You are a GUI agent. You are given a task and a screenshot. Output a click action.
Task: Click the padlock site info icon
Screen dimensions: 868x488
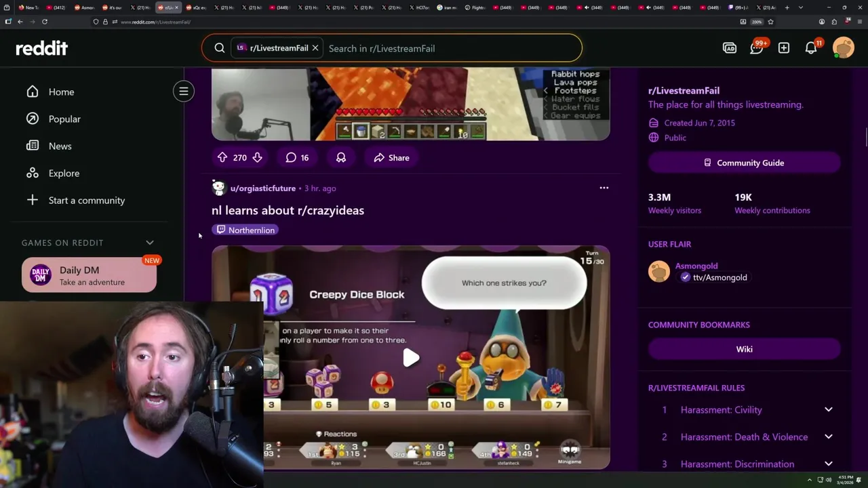[104, 22]
